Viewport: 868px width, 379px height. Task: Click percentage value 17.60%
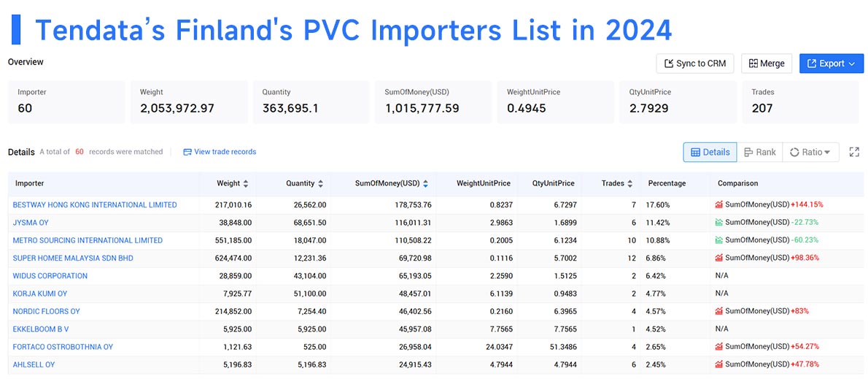[658, 205]
